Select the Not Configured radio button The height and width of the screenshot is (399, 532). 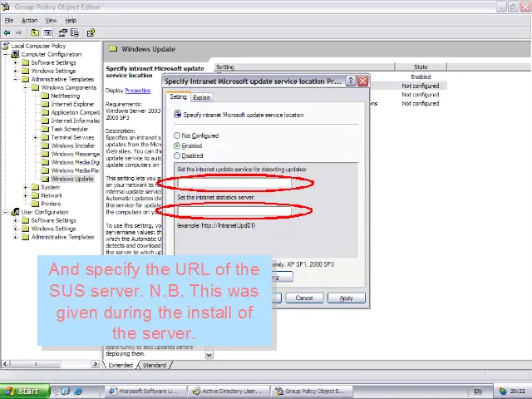177,135
